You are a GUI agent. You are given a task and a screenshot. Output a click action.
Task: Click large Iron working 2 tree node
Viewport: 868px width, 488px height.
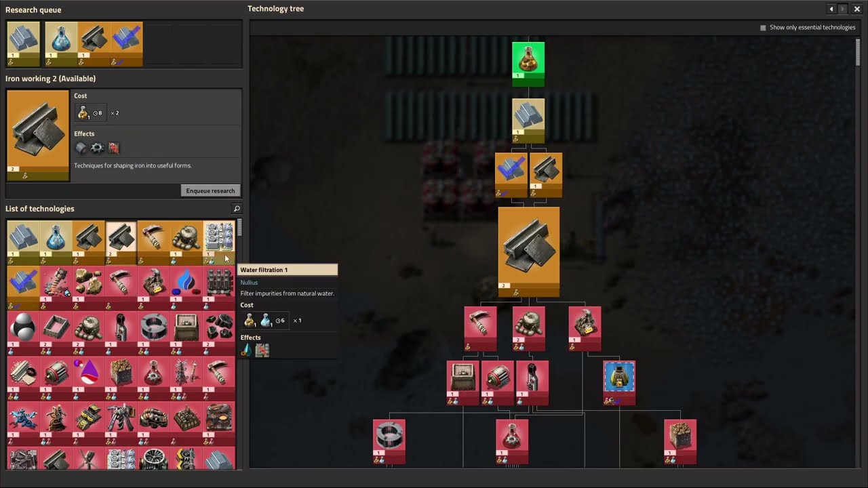point(529,252)
